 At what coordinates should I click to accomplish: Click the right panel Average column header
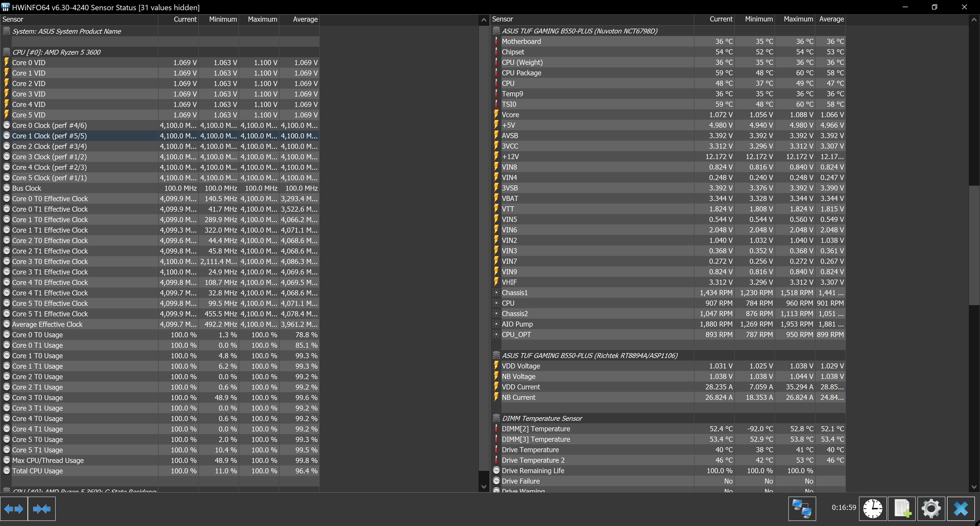(830, 19)
